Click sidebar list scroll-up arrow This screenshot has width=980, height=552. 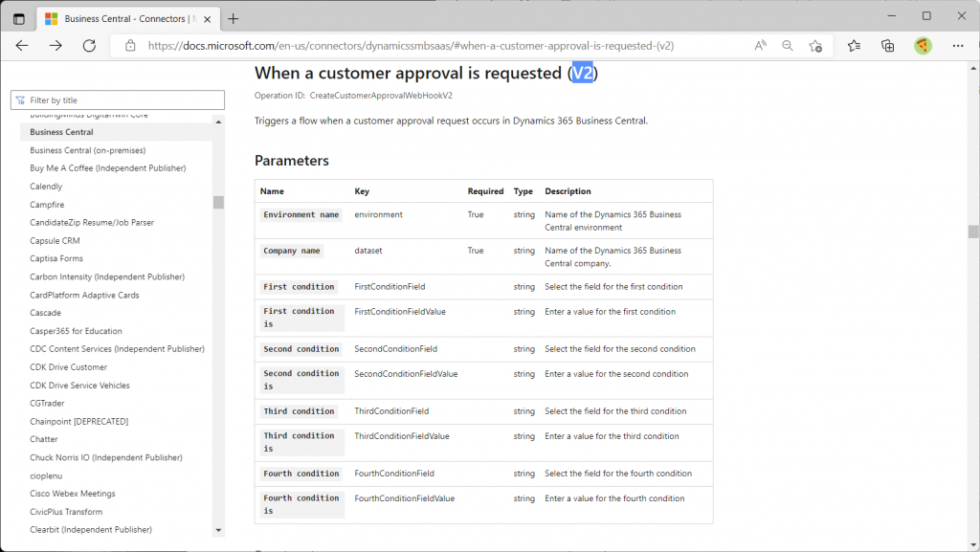pos(218,121)
